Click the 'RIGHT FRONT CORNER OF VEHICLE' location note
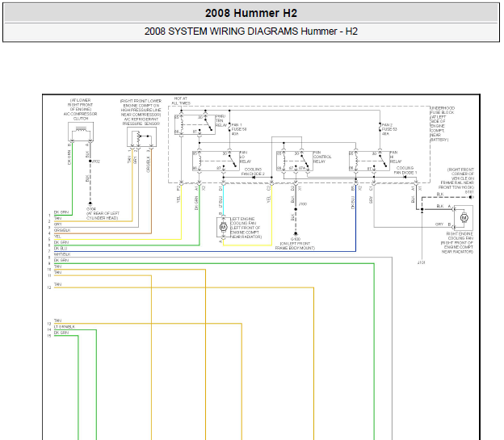 point(456,178)
